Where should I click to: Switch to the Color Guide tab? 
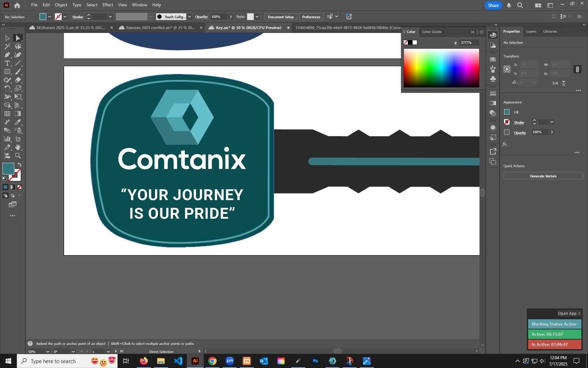pyautogui.click(x=432, y=32)
